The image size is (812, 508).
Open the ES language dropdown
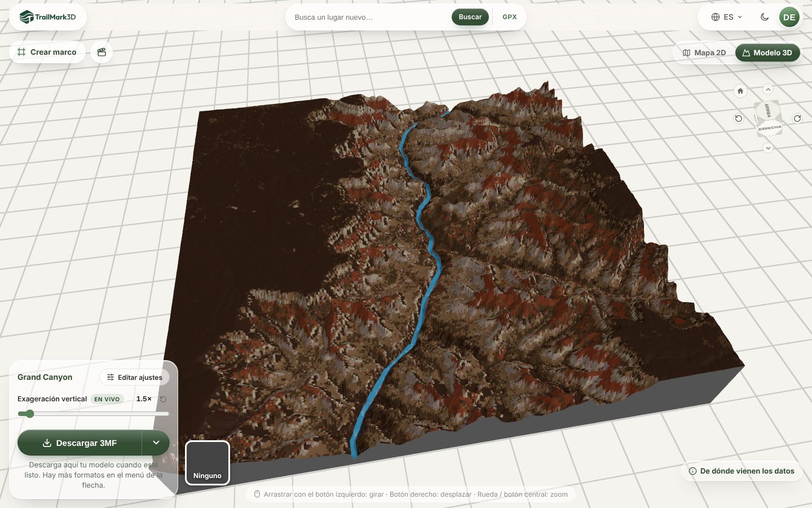[727, 17]
